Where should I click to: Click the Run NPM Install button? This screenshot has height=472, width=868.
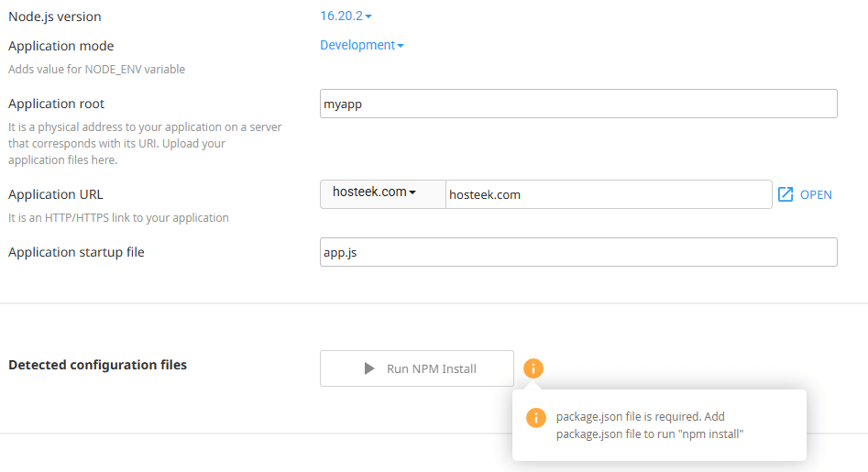tap(417, 368)
